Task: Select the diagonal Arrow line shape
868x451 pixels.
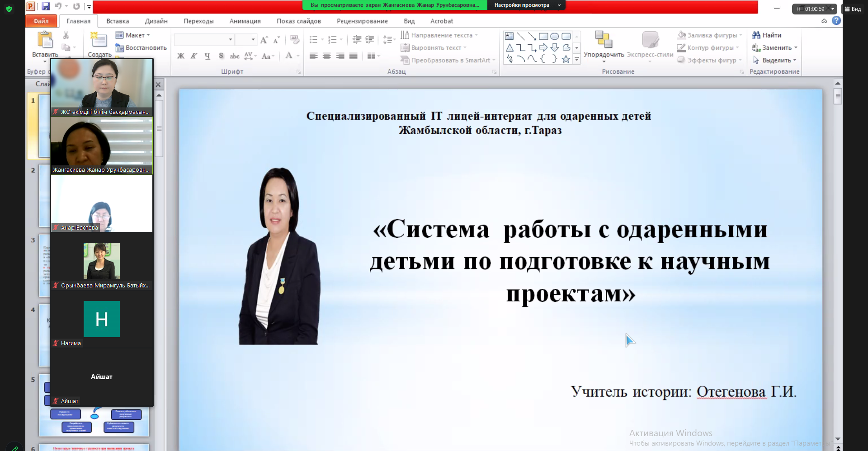Action: point(532,36)
